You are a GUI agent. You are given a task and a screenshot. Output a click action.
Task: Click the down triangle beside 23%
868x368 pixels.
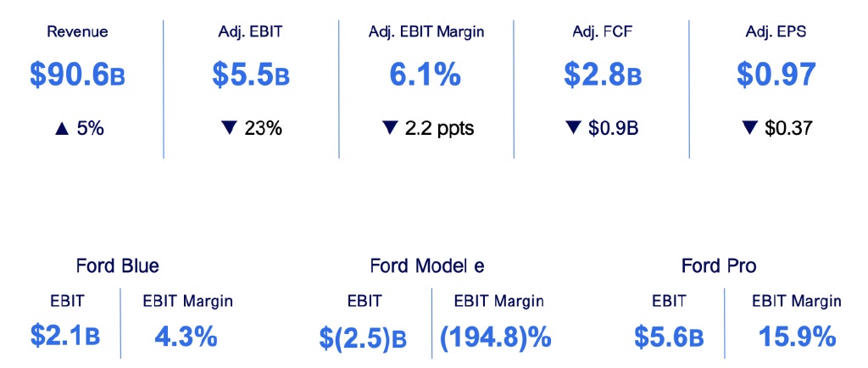[227, 129]
